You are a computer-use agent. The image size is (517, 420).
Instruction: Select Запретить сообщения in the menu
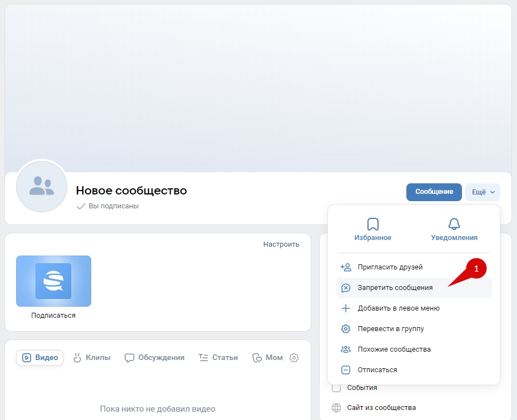click(x=395, y=288)
